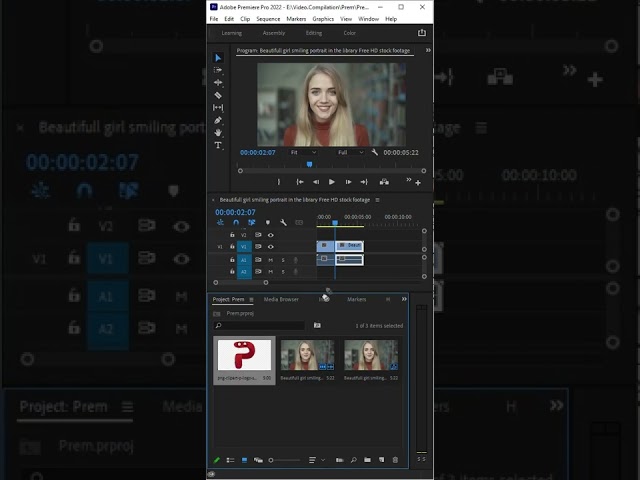The height and width of the screenshot is (480, 640).
Task: Click the timeline horizontal zoom scrollbar
Action: (x=241, y=282)
